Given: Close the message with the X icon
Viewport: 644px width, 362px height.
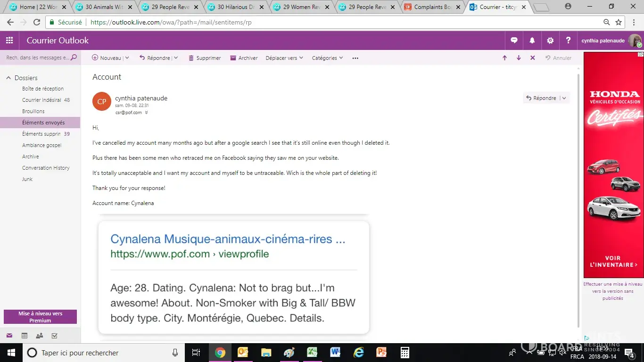Looking at the screenshot, I should point(533,58).
